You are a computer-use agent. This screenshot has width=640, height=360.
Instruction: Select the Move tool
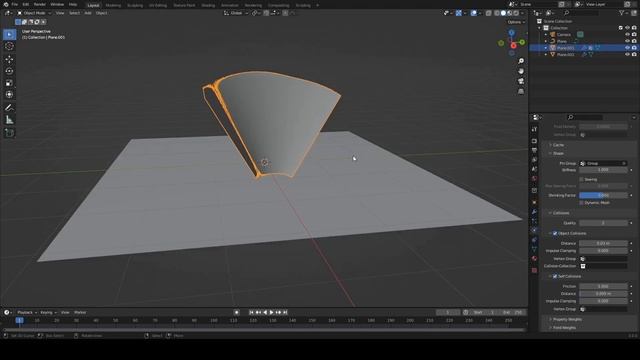point(9,59)
